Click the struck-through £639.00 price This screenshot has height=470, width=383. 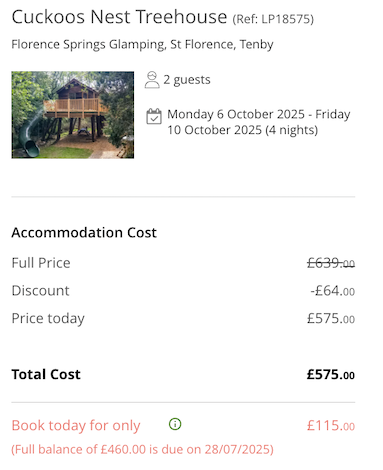[x=331, y=263]
